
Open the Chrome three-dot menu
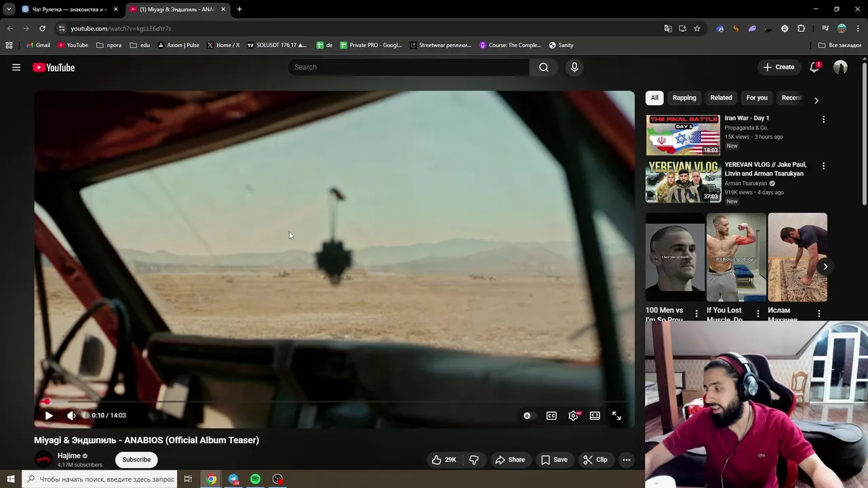tap(858, 28)
